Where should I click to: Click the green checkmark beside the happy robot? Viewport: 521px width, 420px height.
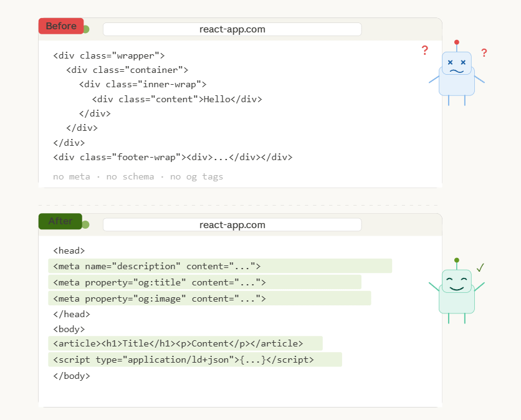[480, 267]
